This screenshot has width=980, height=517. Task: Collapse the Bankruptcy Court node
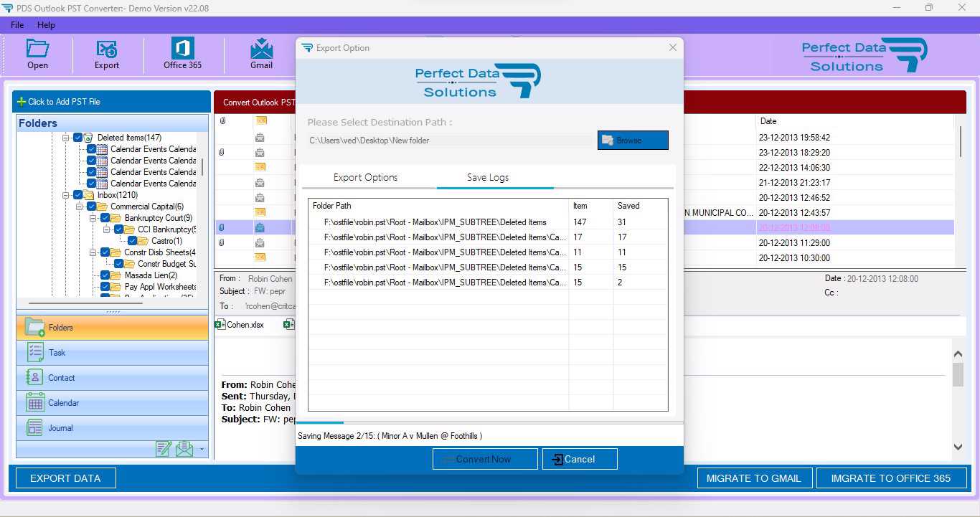click(x=93, y=218)
